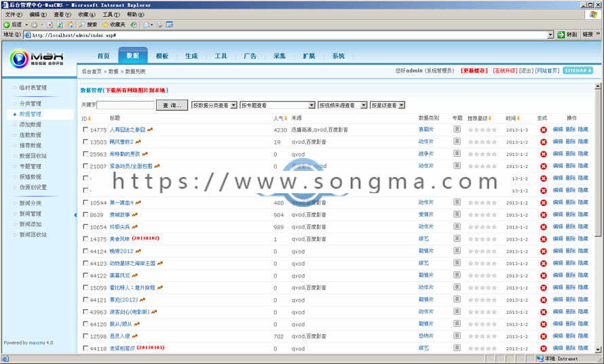Viewport: 604px width, 364px height.
Task: Switch to the 首页 tab
Action: (103, 56)
